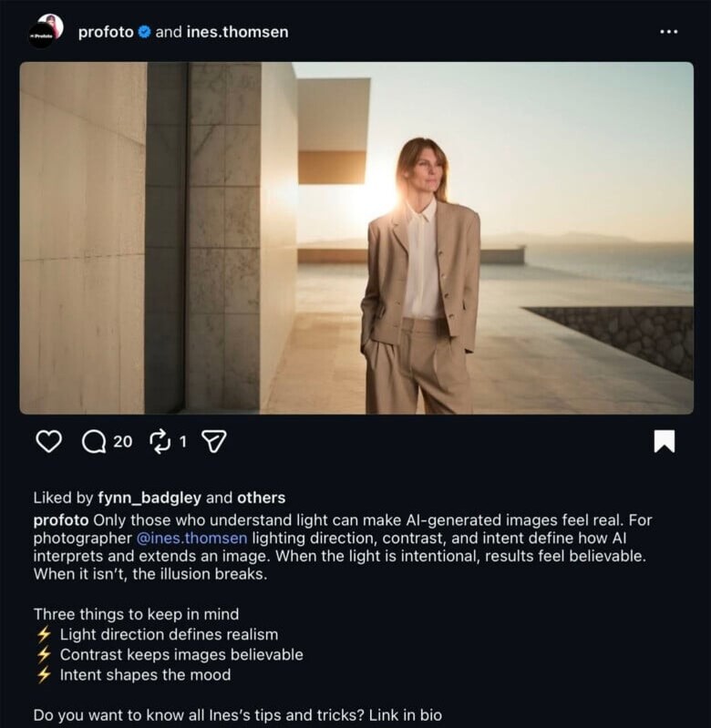Show others who liked the post

[x=261, y=497]
